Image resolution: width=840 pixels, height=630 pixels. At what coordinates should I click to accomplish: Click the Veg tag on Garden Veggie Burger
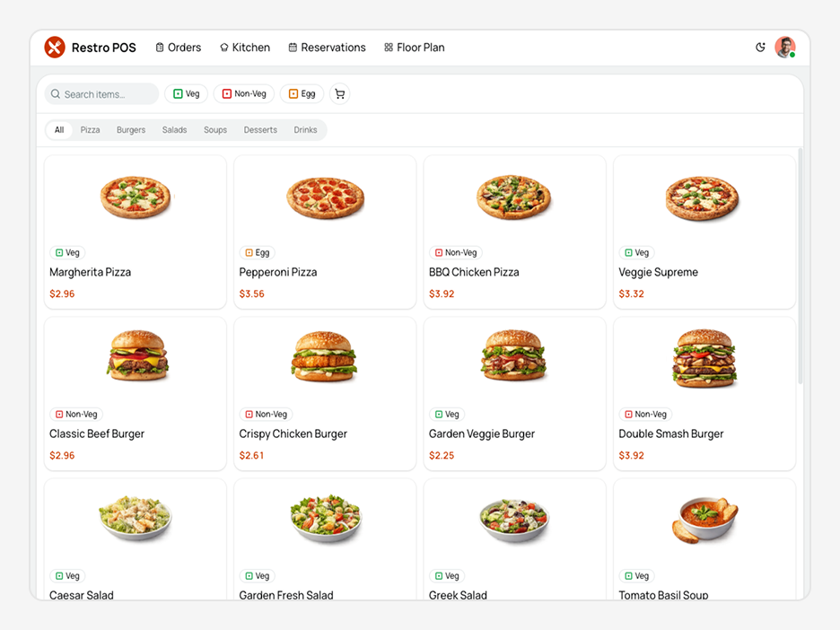coord(447,414)
